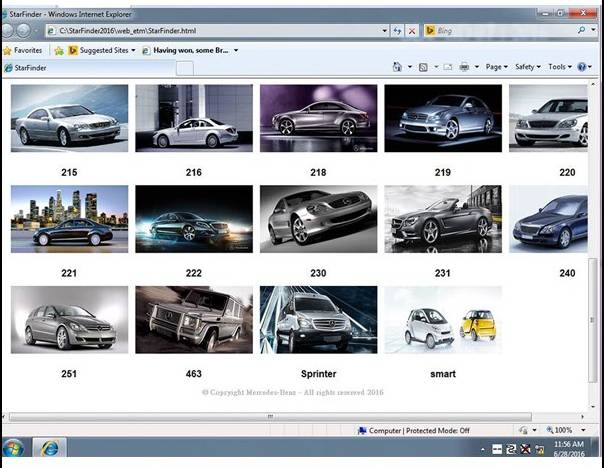Expand the Tools dropdown

(559, 67)
